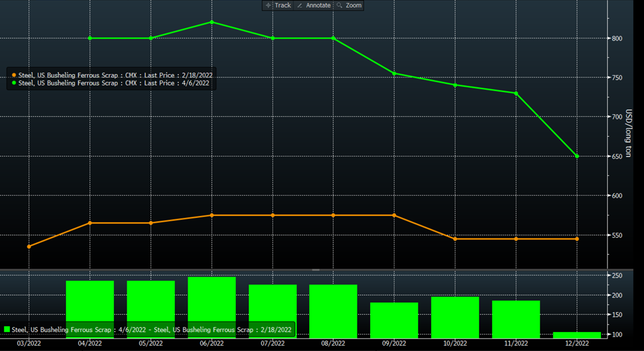Image resolution: width=644 pixels, height=351 pixels.
Task: Click the green square in spread legend
Action: click(7, 329)
